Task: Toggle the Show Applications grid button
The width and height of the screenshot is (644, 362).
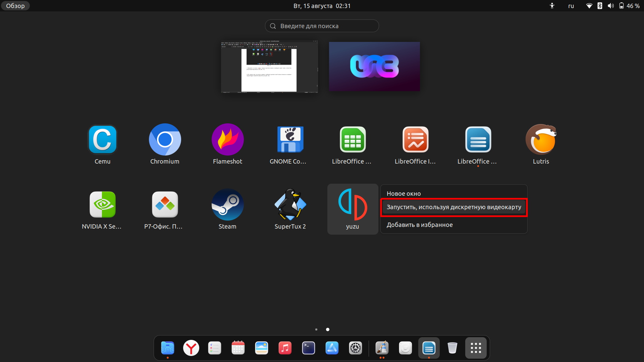Action: pos(476,348)
